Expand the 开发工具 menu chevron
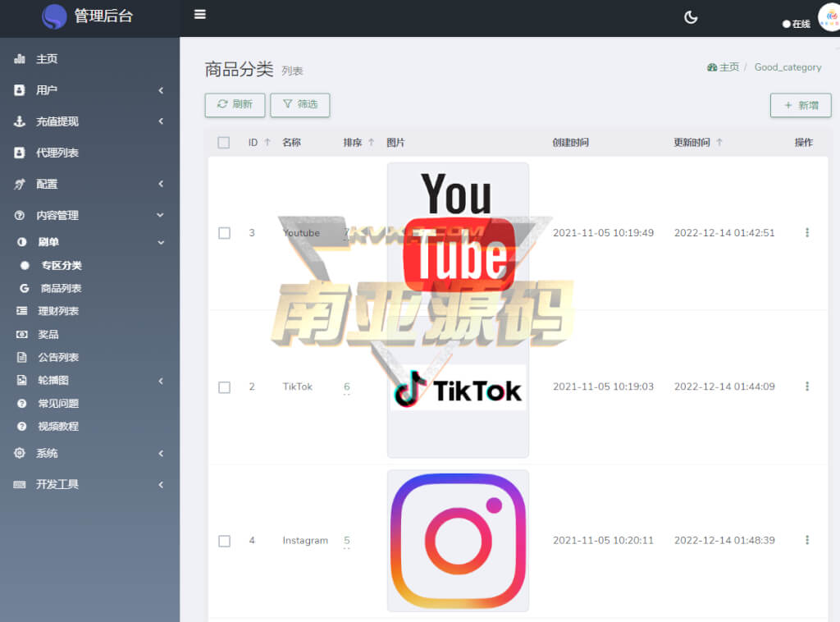Screen dimensions: 840x622 [x=161, y=485]
